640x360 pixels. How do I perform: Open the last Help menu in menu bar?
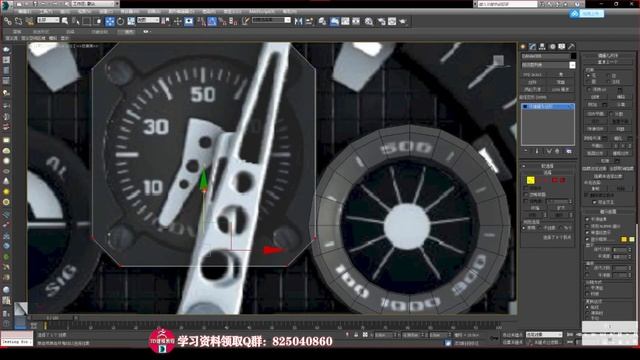pyautogui.click(x=289, y=11)
